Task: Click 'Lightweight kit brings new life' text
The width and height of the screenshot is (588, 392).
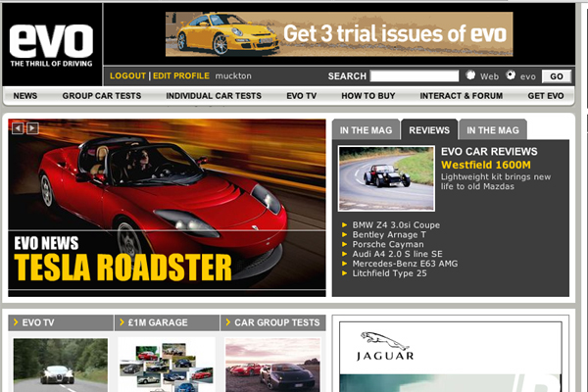Action: click(496, 181)
